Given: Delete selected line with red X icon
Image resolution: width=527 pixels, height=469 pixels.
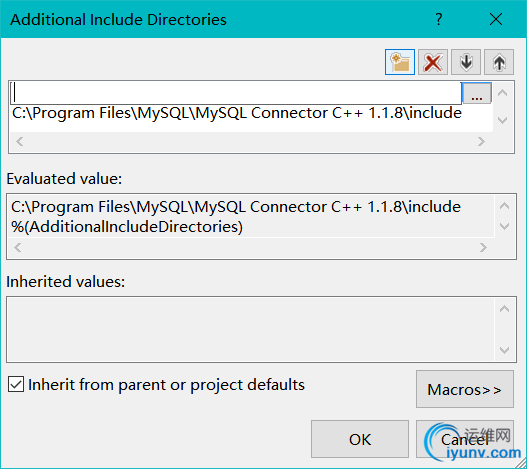Looking at the screenshot, I should point(433,62).
